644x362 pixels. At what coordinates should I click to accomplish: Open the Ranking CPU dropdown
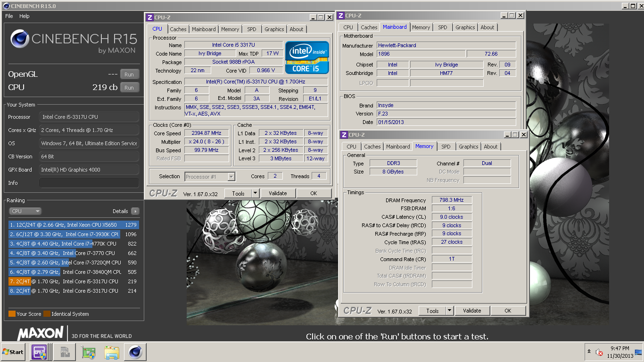pos(25,211)
